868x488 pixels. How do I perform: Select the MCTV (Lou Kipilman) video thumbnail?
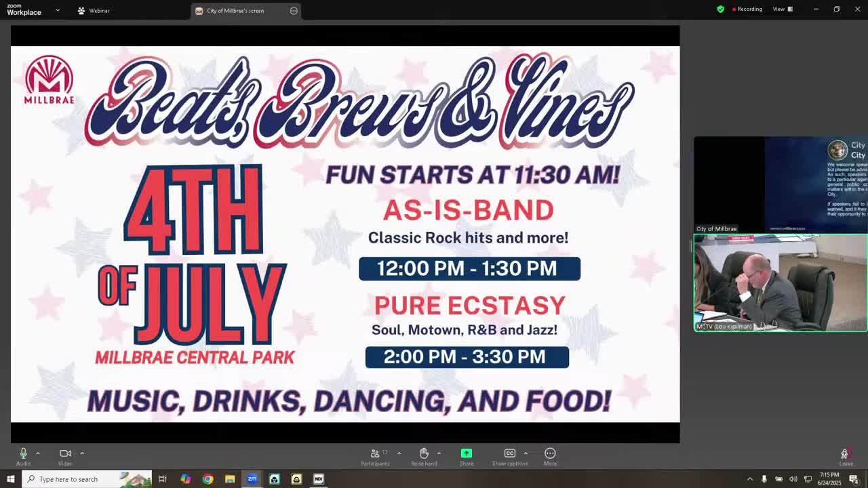[x=781, y=283]
